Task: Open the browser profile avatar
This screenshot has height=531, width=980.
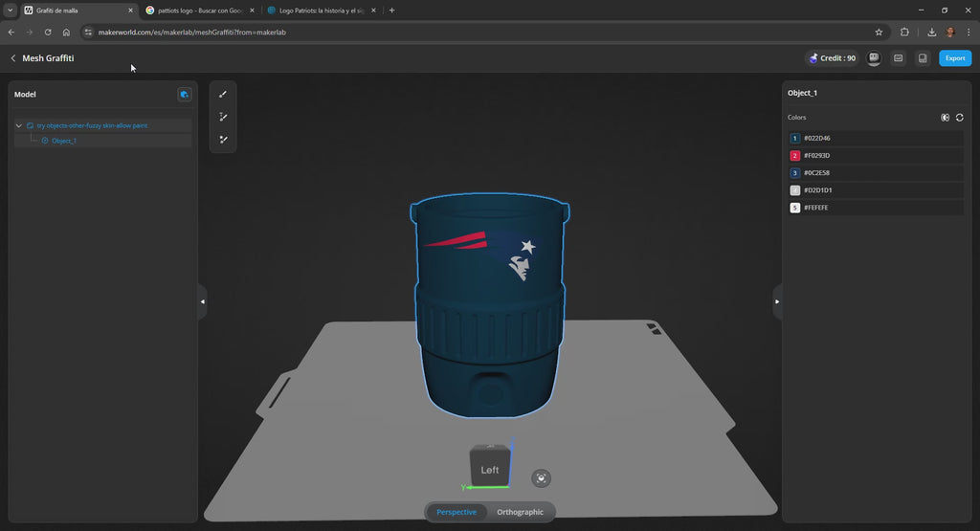Action: (x=950, y=33)
